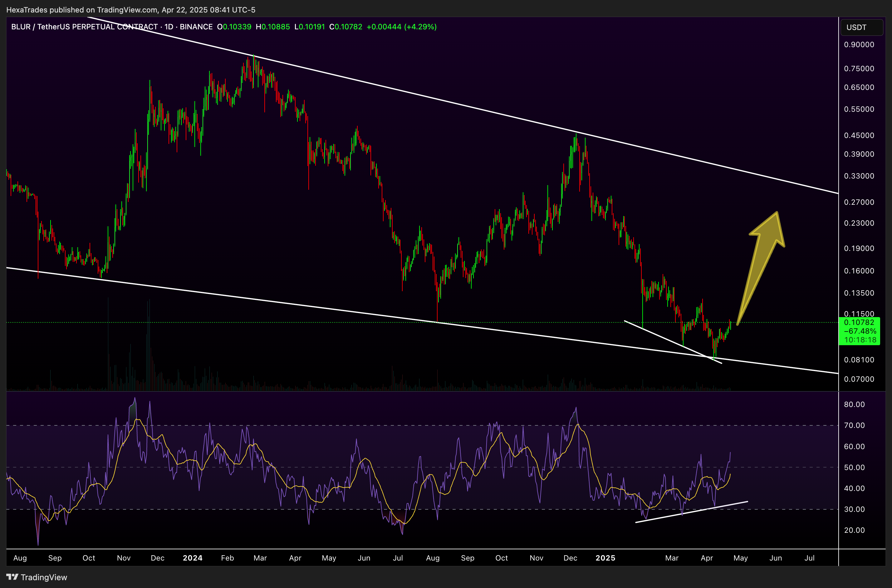The width and height of the screenshot is (892, 588).
Task: Click the Nov label left of 2024
Action: 124,558
